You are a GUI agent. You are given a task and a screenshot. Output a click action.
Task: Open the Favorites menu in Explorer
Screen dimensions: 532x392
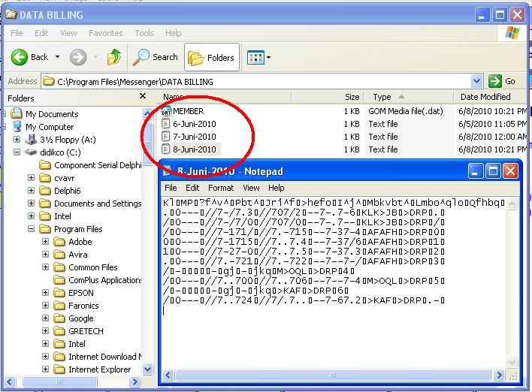pos(105,33)
